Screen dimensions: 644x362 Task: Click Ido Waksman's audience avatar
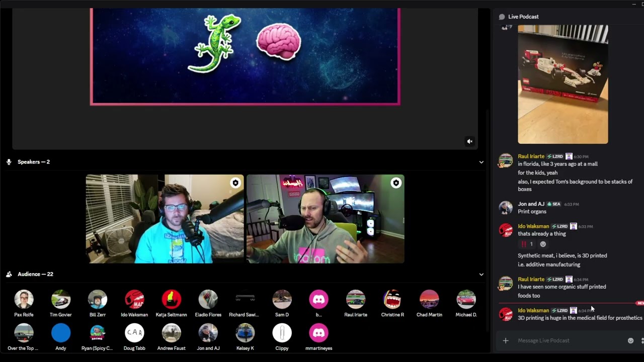(134, 300)
